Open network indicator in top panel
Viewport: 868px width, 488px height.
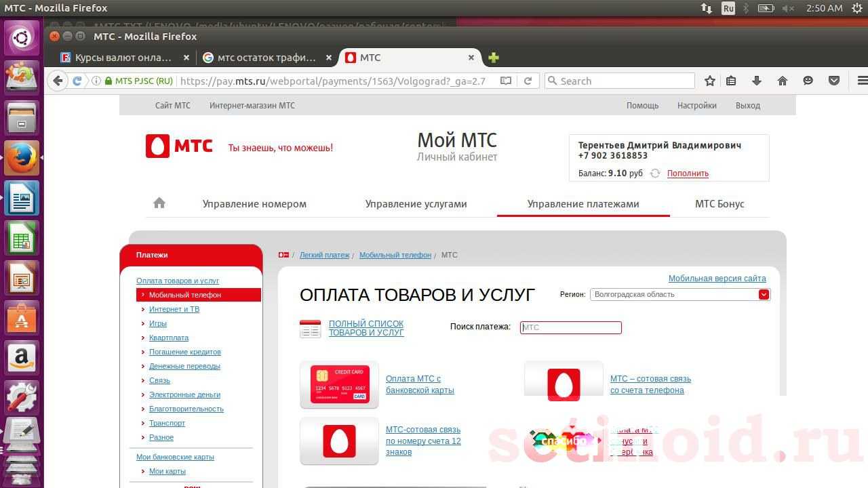pos(707,8)
